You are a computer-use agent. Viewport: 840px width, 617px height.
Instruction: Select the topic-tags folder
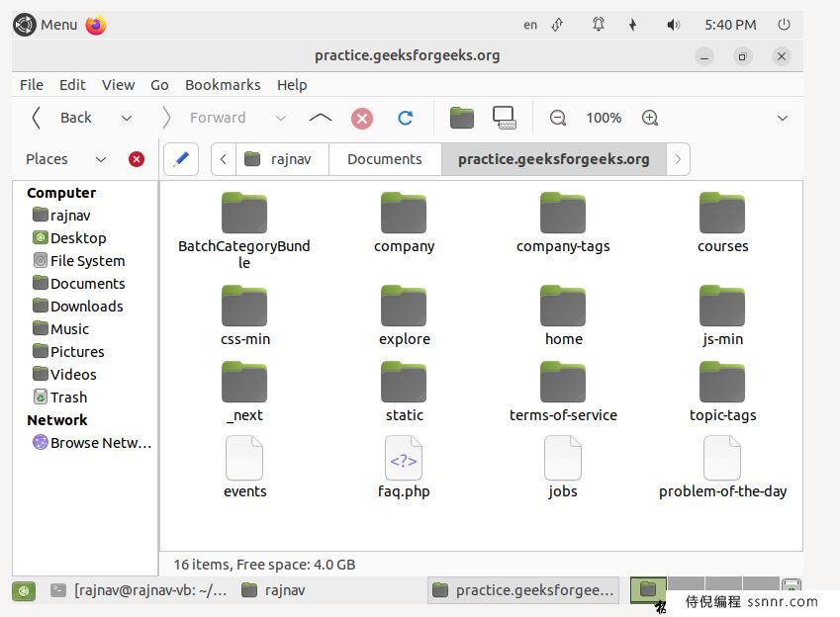click(722, 393)
